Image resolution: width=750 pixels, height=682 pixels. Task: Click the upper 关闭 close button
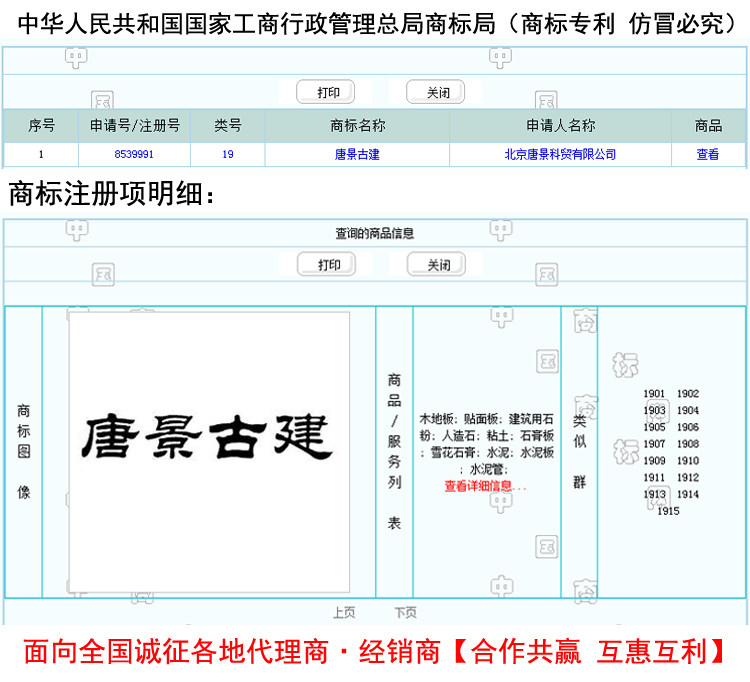pos(436,92)
